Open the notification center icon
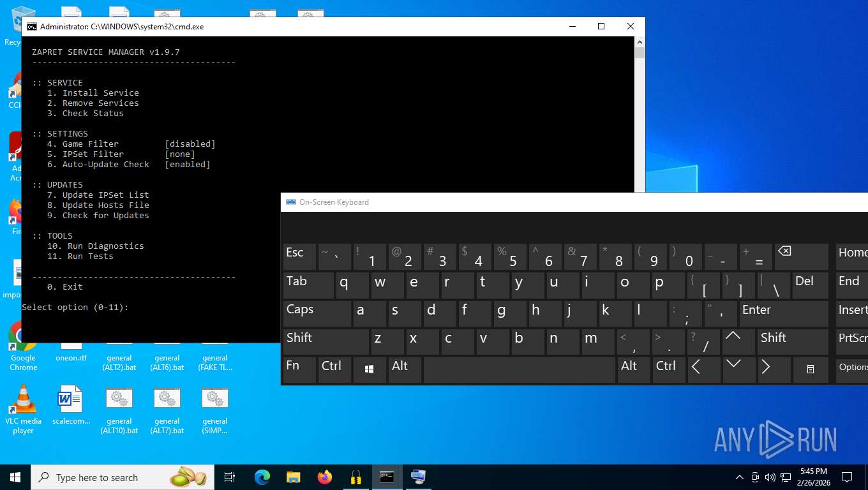 point(847,477)
